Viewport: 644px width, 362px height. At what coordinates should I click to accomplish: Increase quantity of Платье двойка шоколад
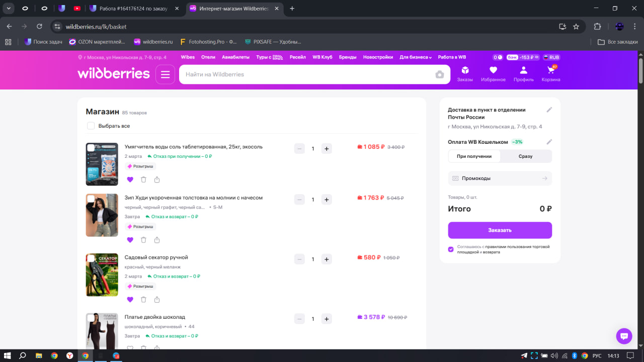click(327, 319)
